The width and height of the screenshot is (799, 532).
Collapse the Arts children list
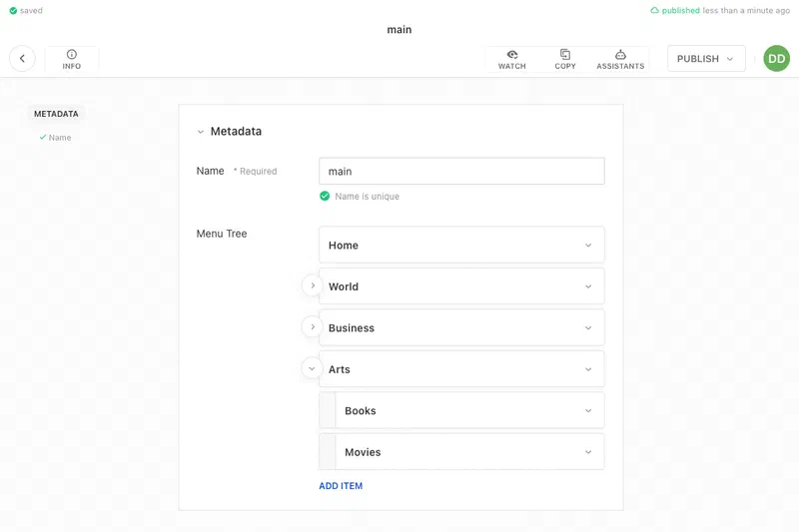coord(313,368)
